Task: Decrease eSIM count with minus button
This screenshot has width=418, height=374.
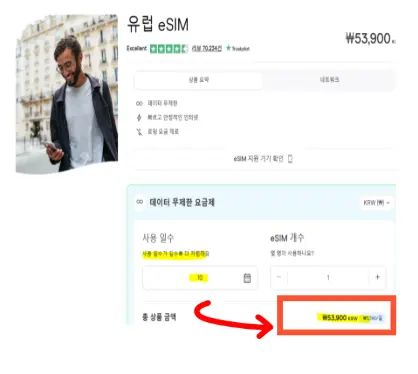Action: pos(279,277)
